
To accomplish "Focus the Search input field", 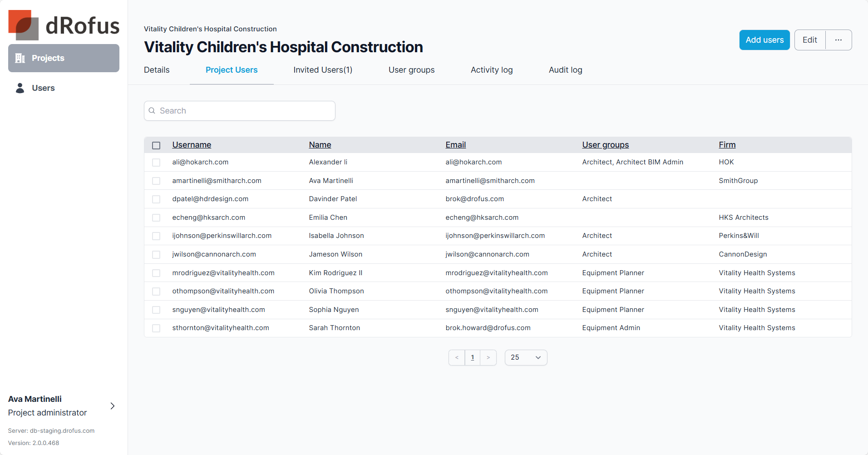I will 240,111.
